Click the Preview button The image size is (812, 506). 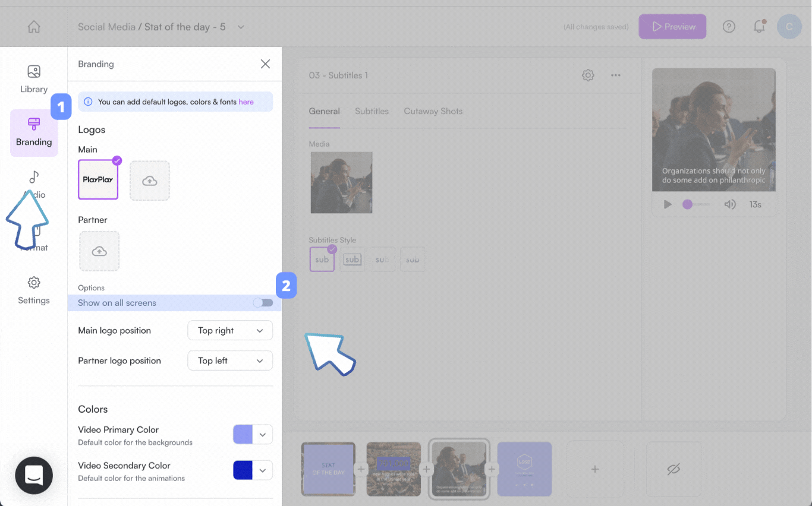click(x=673, y=27)
